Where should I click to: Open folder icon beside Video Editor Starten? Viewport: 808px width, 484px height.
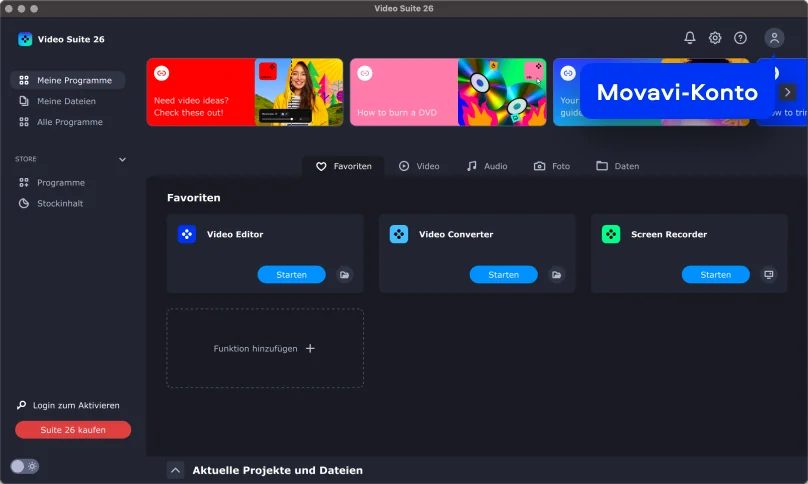(x=345, y=274)
